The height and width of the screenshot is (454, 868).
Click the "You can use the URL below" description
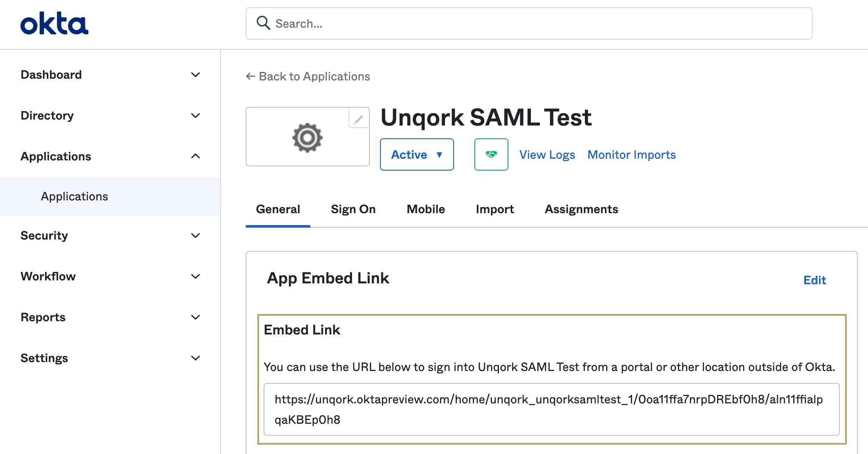click(549, 367)
